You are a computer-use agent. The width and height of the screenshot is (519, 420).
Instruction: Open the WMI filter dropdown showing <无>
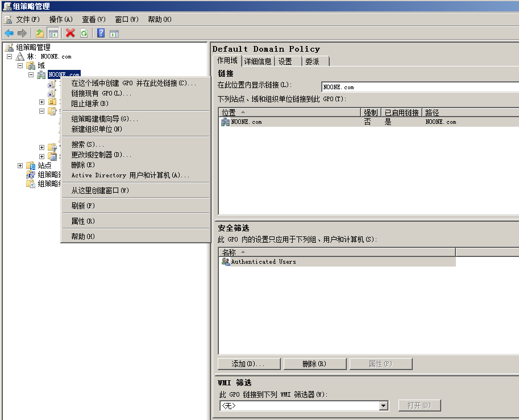click(x=383, y=405)
